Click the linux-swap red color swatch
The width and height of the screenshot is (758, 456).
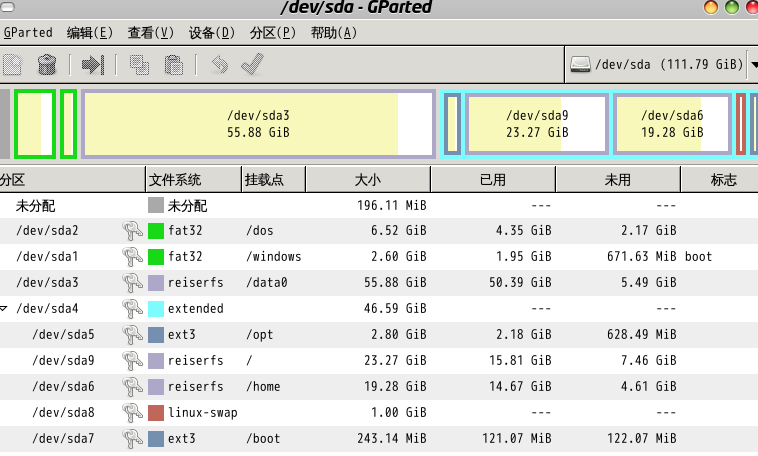pos(155,413)
